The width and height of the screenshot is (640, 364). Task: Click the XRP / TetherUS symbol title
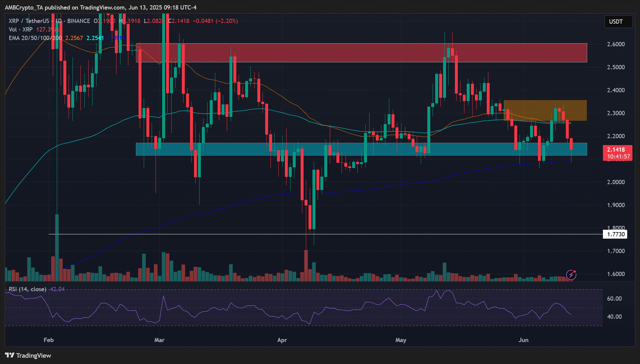click(x=29, y=21)
